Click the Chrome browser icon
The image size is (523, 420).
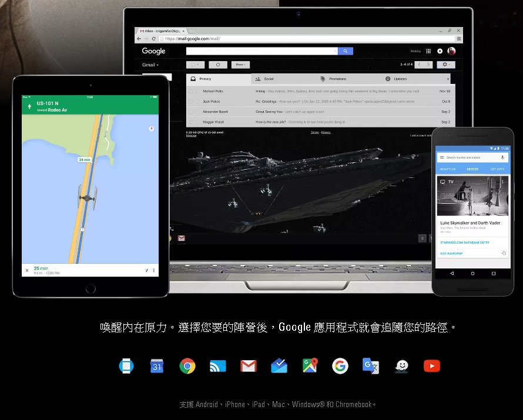pos(187,366)
